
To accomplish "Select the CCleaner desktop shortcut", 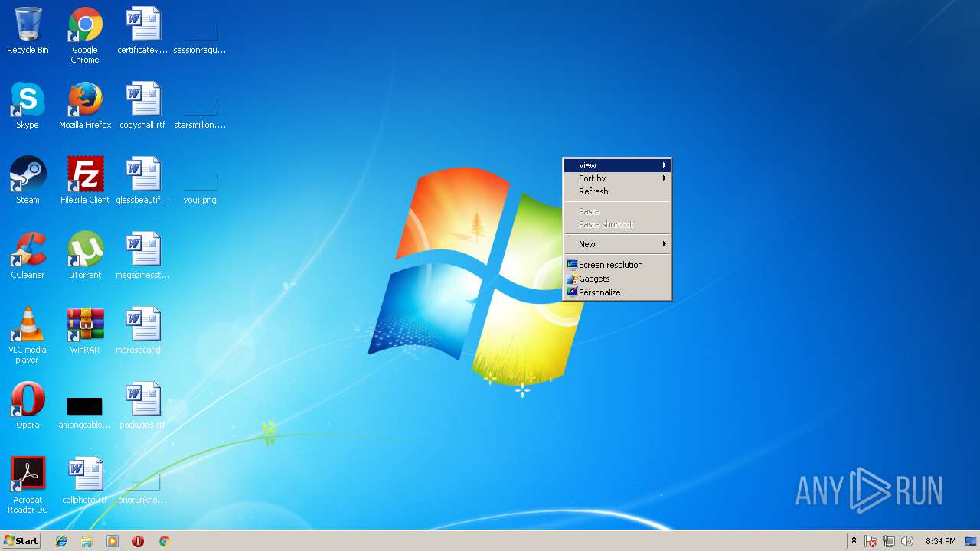I will [28, 256].
